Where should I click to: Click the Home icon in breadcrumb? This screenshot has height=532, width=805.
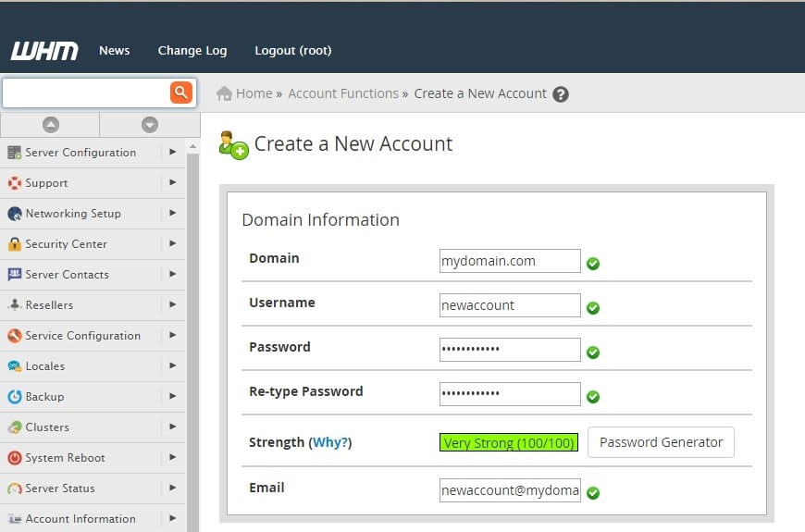224,93
